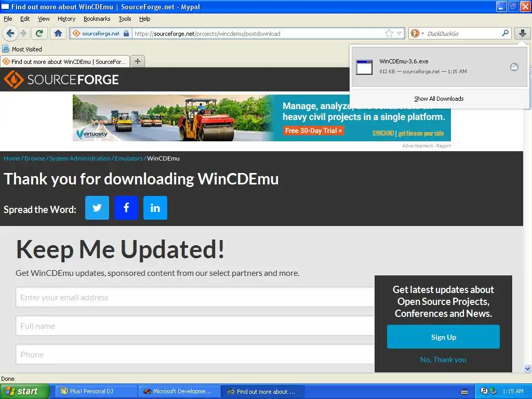Click the music note tray icon

(484, 391)
